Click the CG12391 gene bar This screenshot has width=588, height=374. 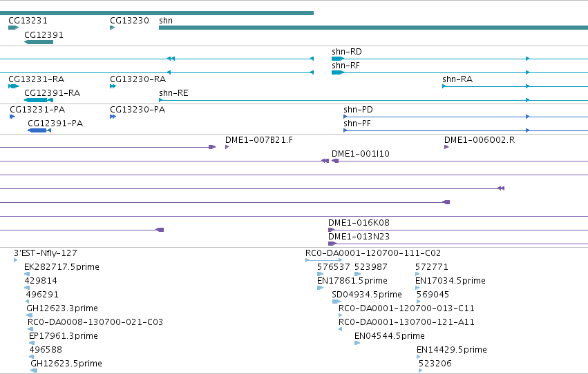(x=39, y=42)
